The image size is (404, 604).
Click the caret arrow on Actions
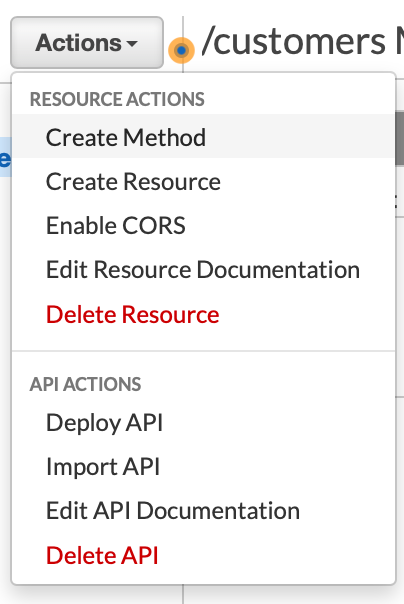[132, 44]
